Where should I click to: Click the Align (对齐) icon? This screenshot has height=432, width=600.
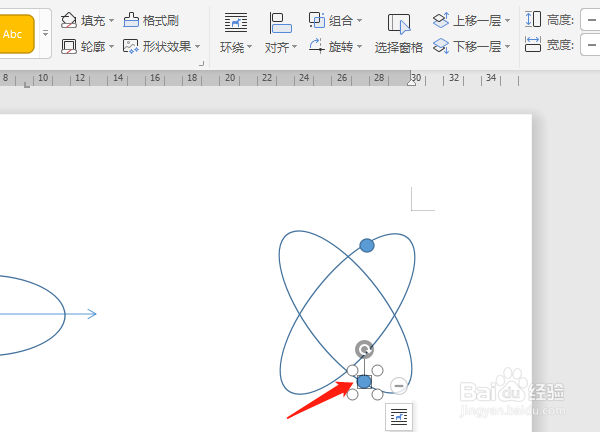[280, 23]
